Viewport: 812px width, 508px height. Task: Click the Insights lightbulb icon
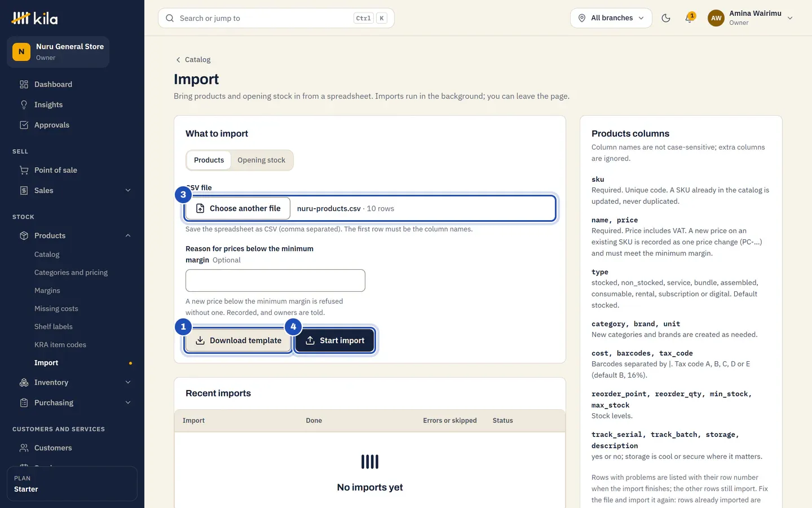click(24, 105)
